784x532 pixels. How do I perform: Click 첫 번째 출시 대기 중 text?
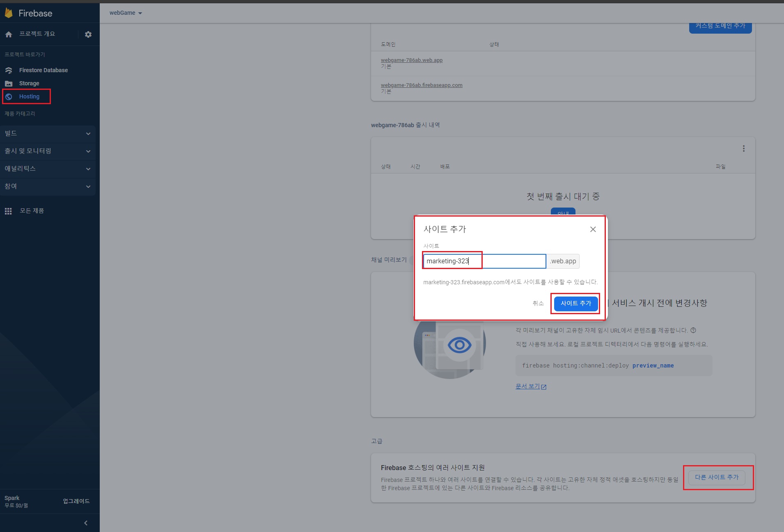(563, 196)
